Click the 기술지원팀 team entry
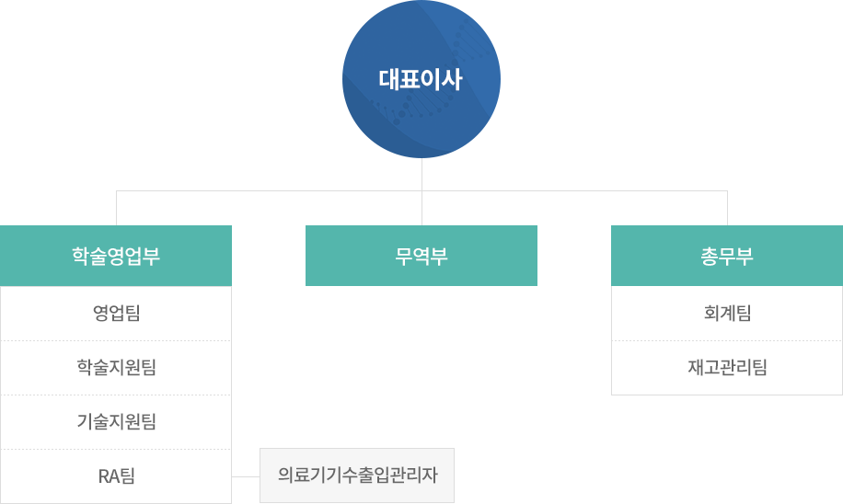843x504 pixels. point(116,422)
